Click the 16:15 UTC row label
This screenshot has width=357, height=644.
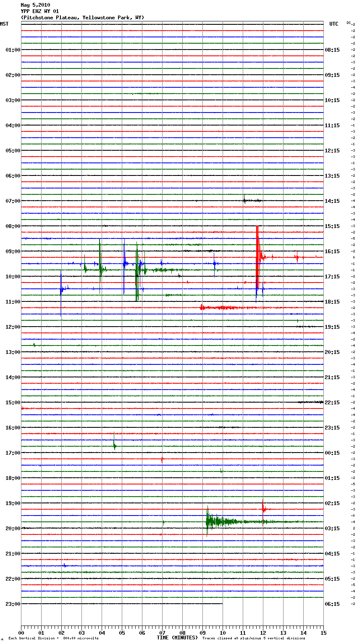point(332,251)
